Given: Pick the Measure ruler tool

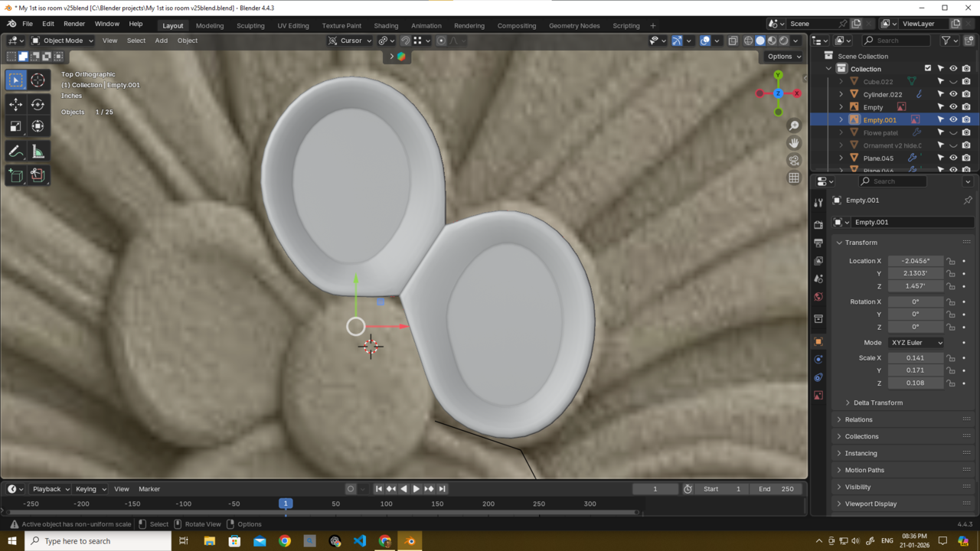Looking at the screenshot, I should pos(38,152).
